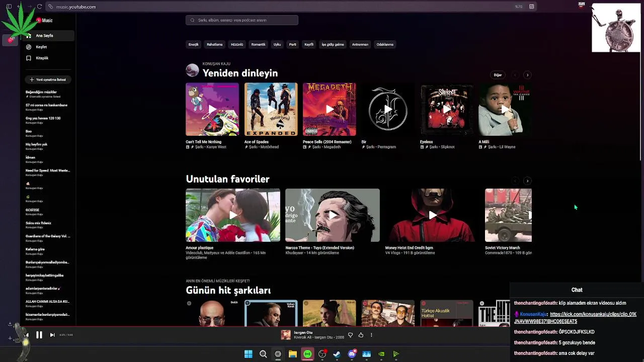
Task: Play Money Heist End Credit bgm
Action: coord(432,215)
